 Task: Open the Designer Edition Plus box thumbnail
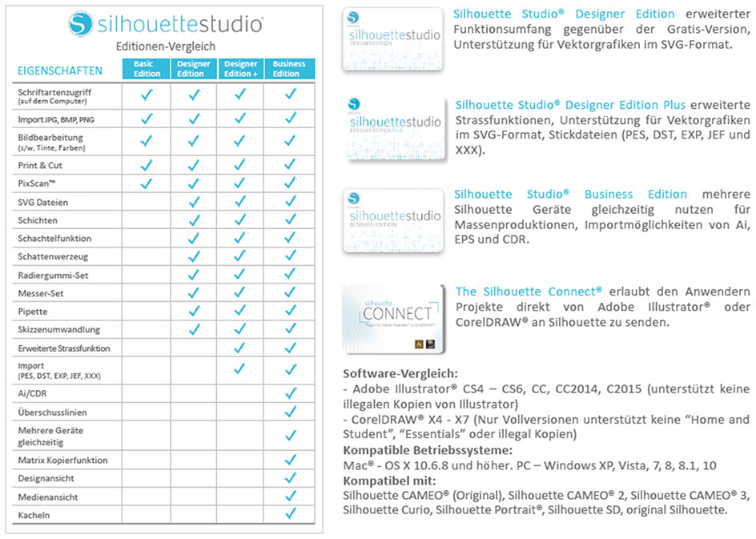pos(396,128)
